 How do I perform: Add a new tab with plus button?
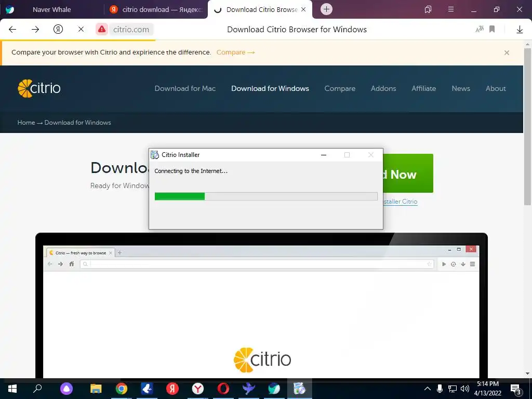[326, 9]
